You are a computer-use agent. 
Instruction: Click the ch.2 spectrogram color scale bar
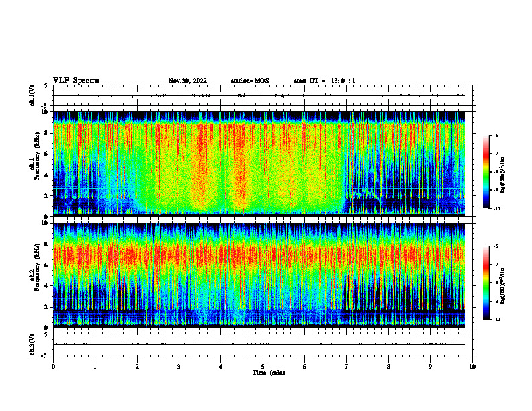pos(486,283)
